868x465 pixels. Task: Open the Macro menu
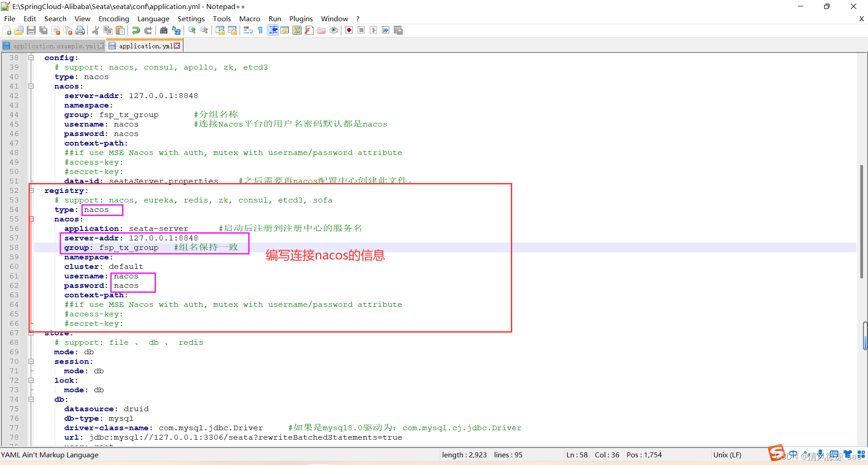coord(250,19)
